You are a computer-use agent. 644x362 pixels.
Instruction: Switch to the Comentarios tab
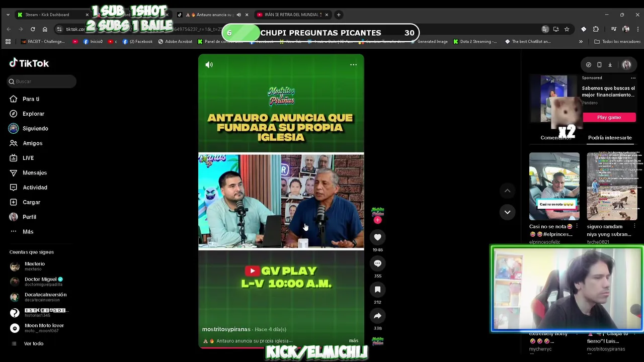point(556,138)
